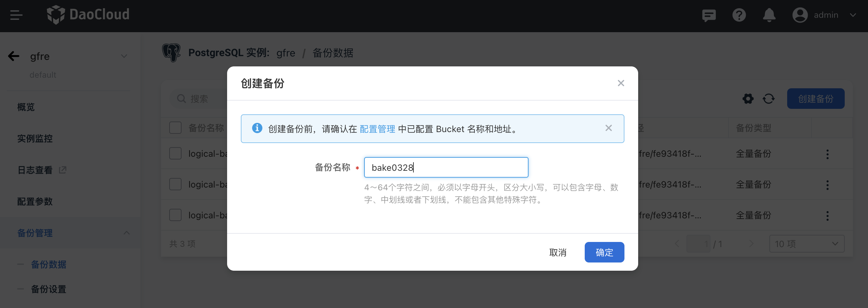The image size is (868, 308).
Task: Open backup settings gear icon
Action: tap(748, 99)
